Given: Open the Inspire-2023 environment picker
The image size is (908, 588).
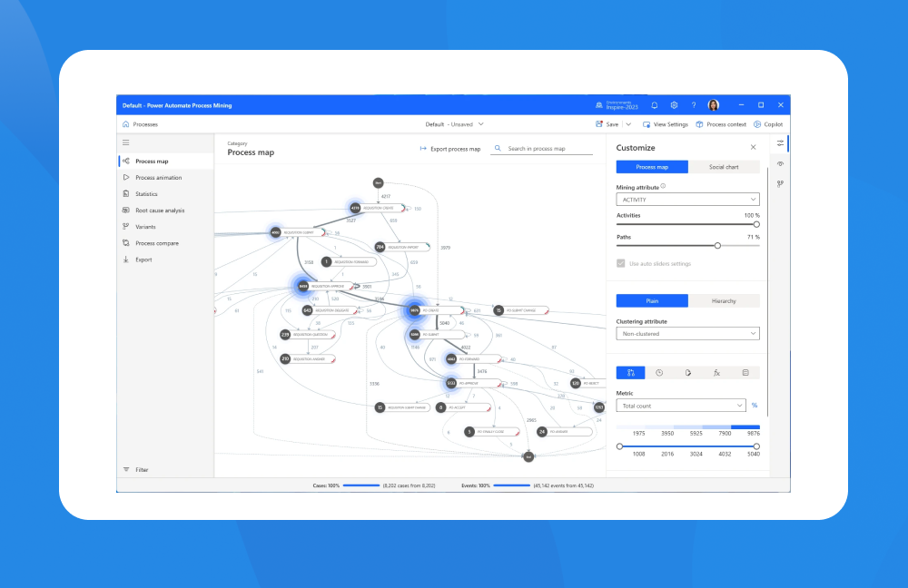Looking at the screenshot, I should pos(617,105).
